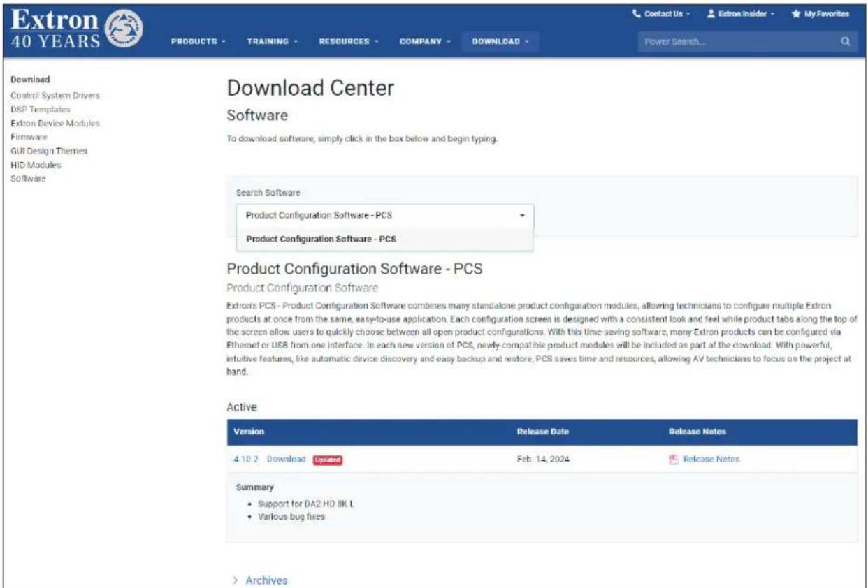Click the Download Center heading
The height and width of the screenshot is (588, 868).
pos(311,89)
